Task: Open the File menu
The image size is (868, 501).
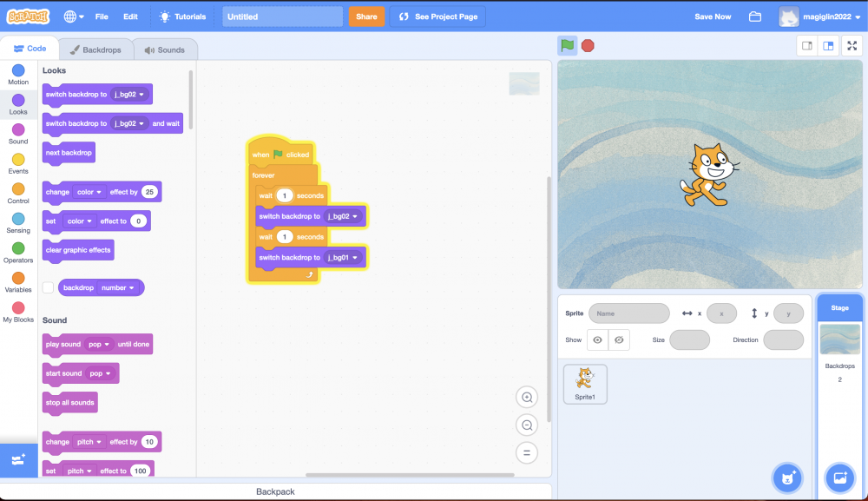Action: pyautogui.click(x=102, y=16)
